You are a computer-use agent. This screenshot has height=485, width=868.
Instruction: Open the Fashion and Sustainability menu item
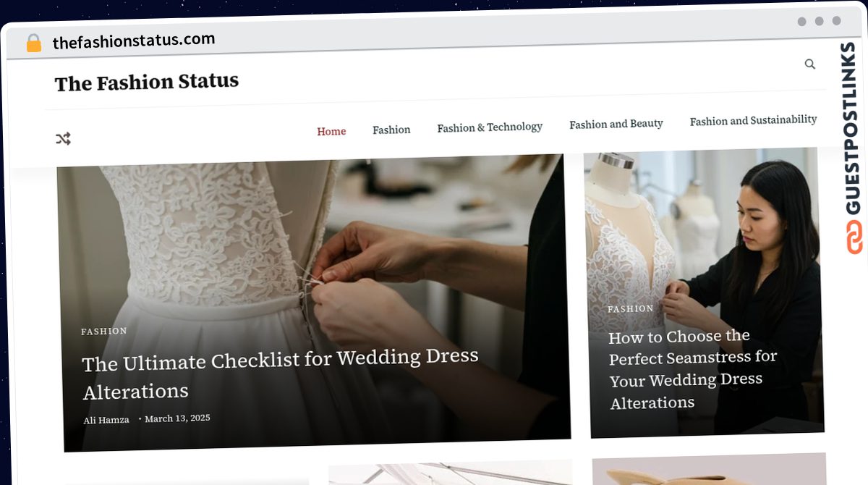(x=753, y=121)
